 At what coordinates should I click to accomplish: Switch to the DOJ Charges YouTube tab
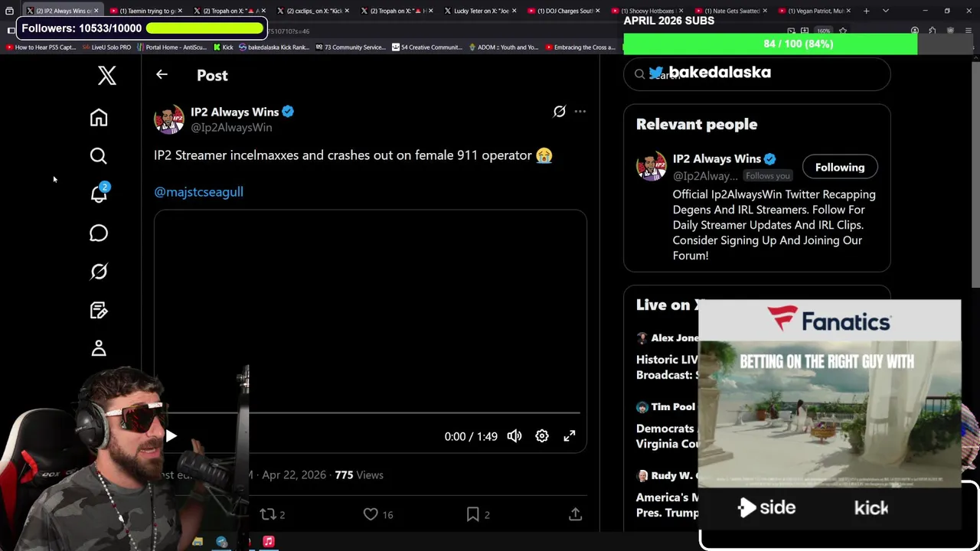point(565,11)
